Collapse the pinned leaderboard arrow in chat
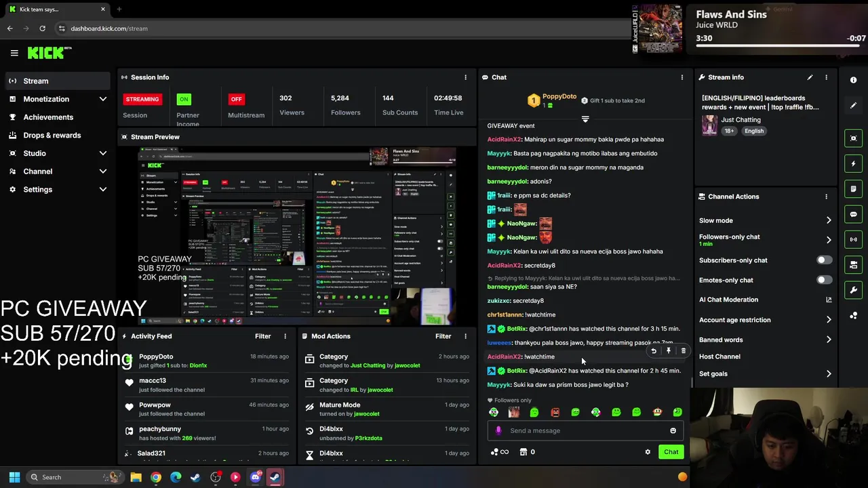Image resolution: width=868 pixels, height=488 pixels. [x=585, y=119]
